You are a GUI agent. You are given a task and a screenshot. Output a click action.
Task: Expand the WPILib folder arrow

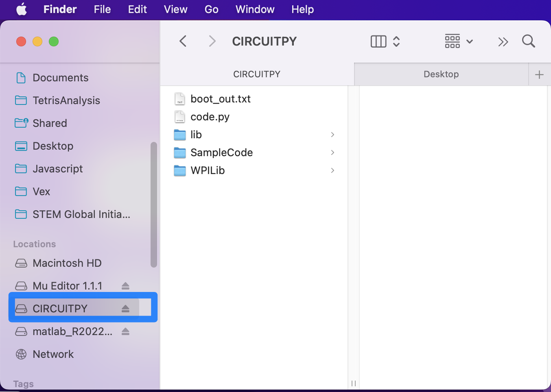pos(332,170)
